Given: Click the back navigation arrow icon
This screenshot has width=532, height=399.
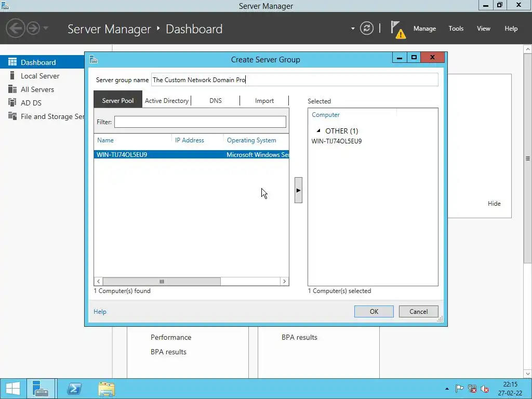Looking at the screenshot, I should 15,28.
